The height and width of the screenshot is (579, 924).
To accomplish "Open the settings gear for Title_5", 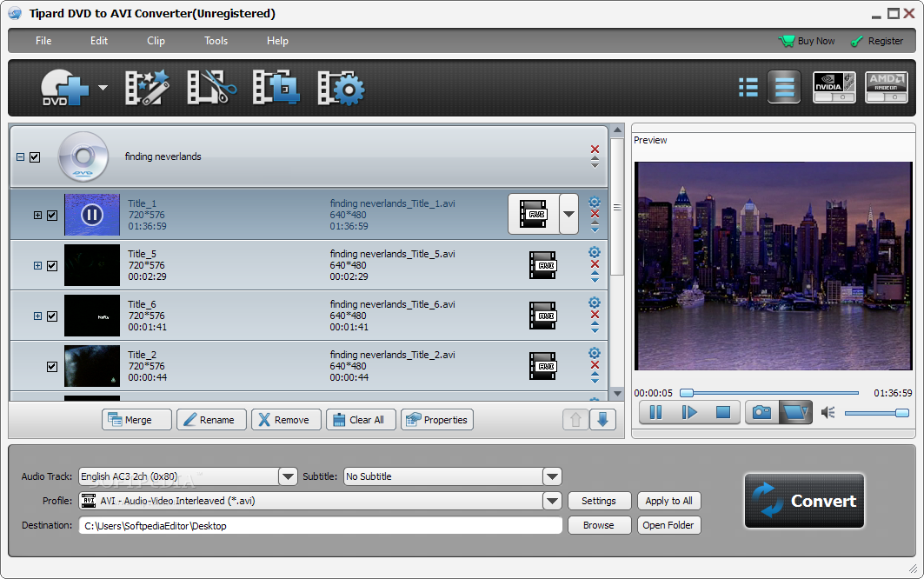I will click(595, 252).
